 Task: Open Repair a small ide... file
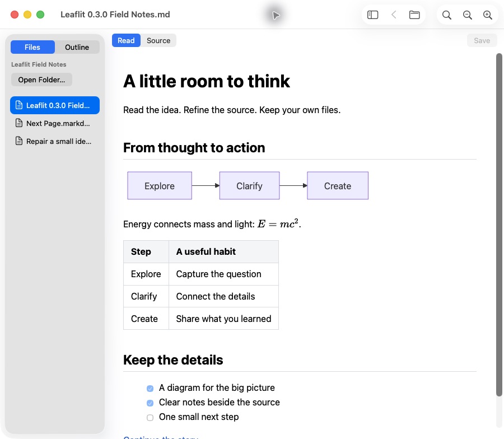coord(55,141)
